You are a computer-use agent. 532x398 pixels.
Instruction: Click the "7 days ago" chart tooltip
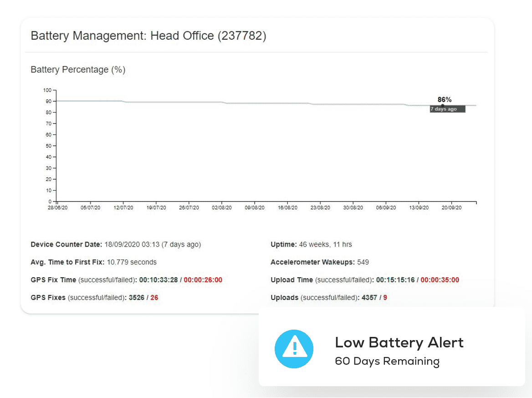(447, 109)
